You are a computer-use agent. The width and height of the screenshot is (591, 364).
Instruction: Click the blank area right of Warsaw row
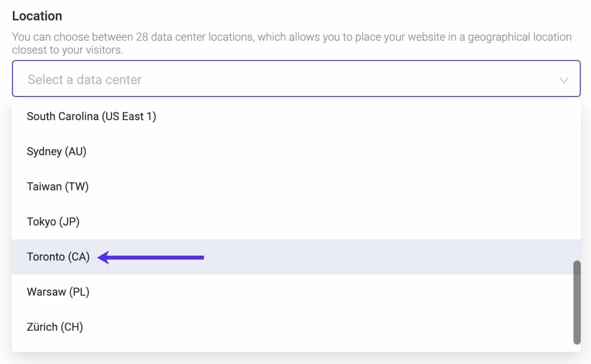345,292
